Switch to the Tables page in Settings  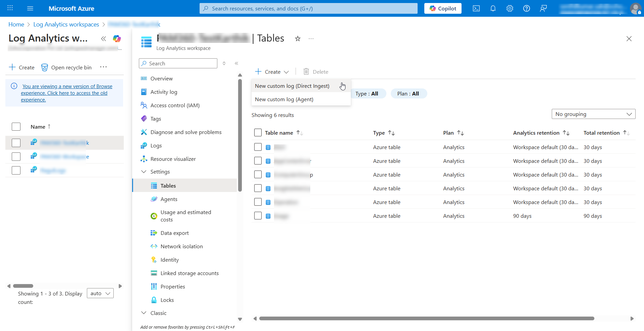tap(168, 185)
